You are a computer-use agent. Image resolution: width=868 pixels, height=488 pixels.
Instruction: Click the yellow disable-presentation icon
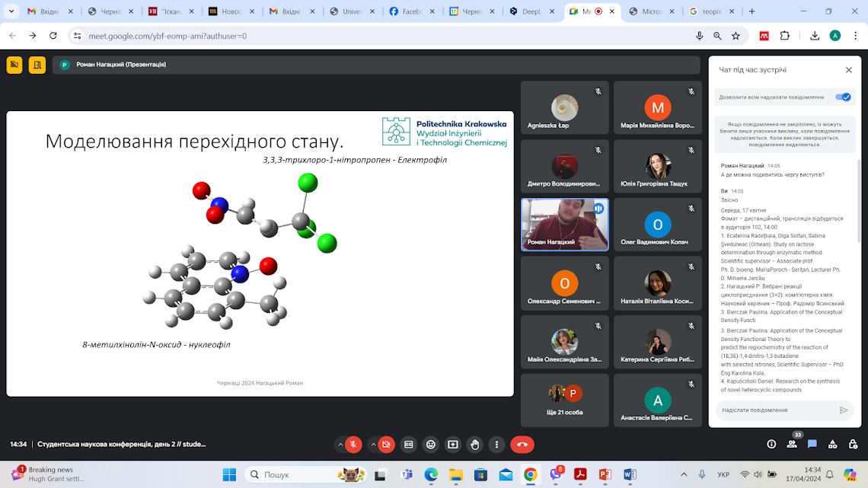[x=14, y=65]
